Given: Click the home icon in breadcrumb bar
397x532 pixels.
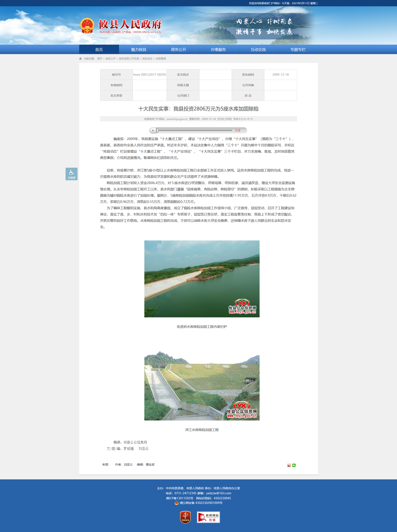Looking at the screenshot, I should pyautogui.click(x=80, y=59).
